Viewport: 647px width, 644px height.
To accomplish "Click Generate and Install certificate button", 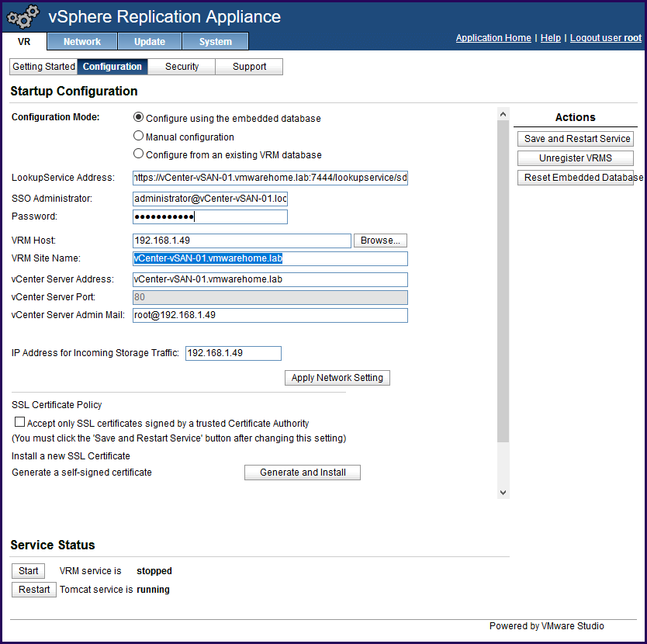I will [303, 473].
